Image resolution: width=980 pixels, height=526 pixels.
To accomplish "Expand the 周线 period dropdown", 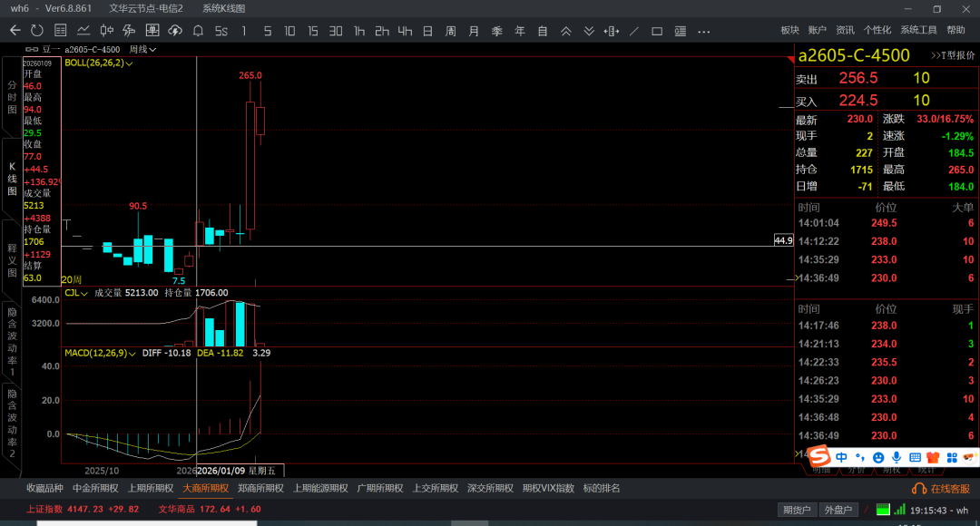I will (142, 49).
